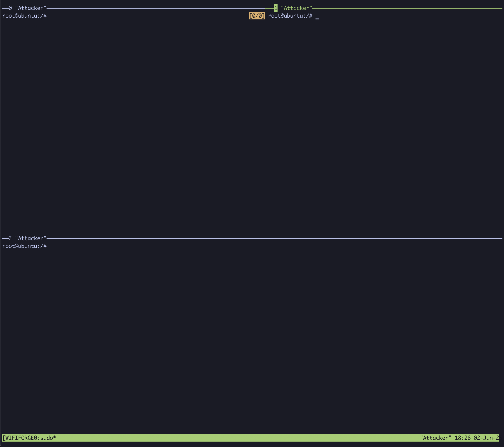Click the "Attacker" title in status bar
Screen dimensions: 504x447
436,438
